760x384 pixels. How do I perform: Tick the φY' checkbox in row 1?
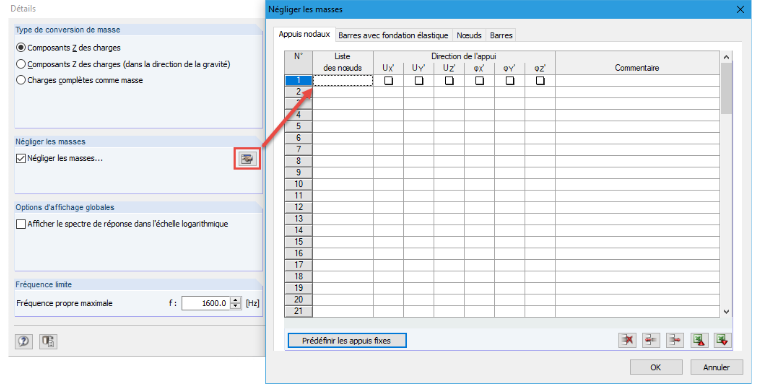click(510, 80)
